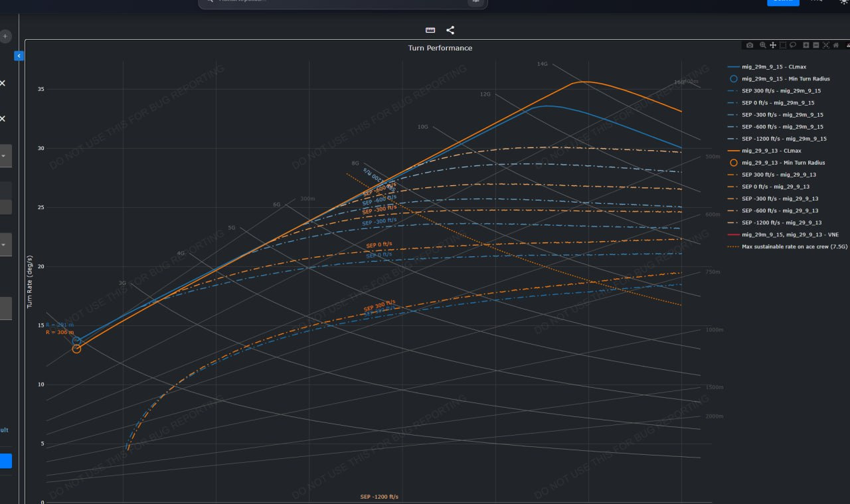Click the ruler units icon above chart

click(430, 31)
